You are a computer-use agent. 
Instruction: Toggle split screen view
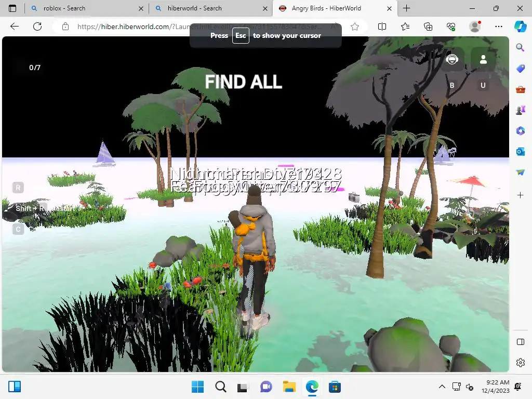click(x=382, y=26)
